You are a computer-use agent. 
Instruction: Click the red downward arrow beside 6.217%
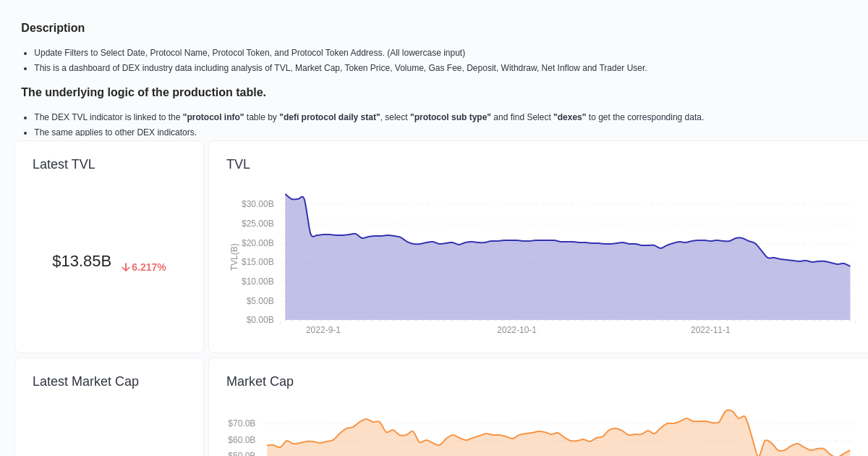(126, 267)
